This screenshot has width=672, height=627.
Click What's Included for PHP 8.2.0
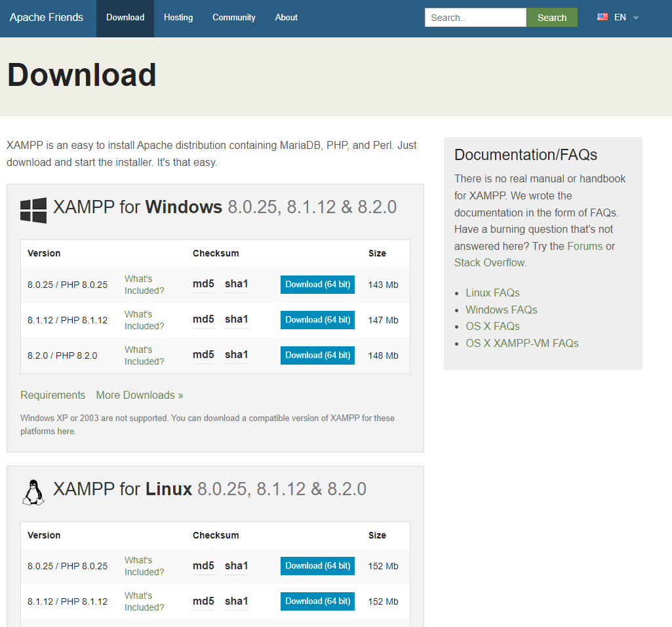(144, 355)
